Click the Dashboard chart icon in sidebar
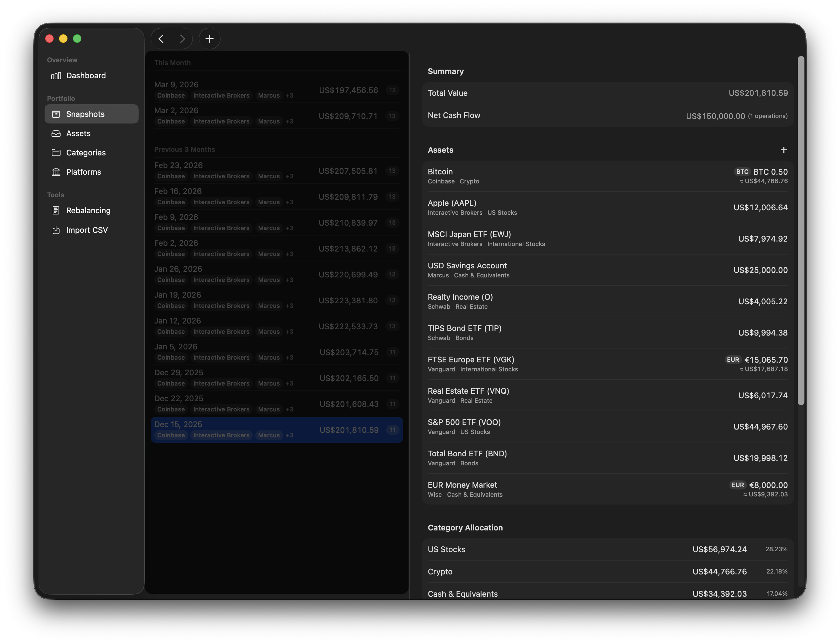This screenshot has height=644, width=840. point(56,76)
